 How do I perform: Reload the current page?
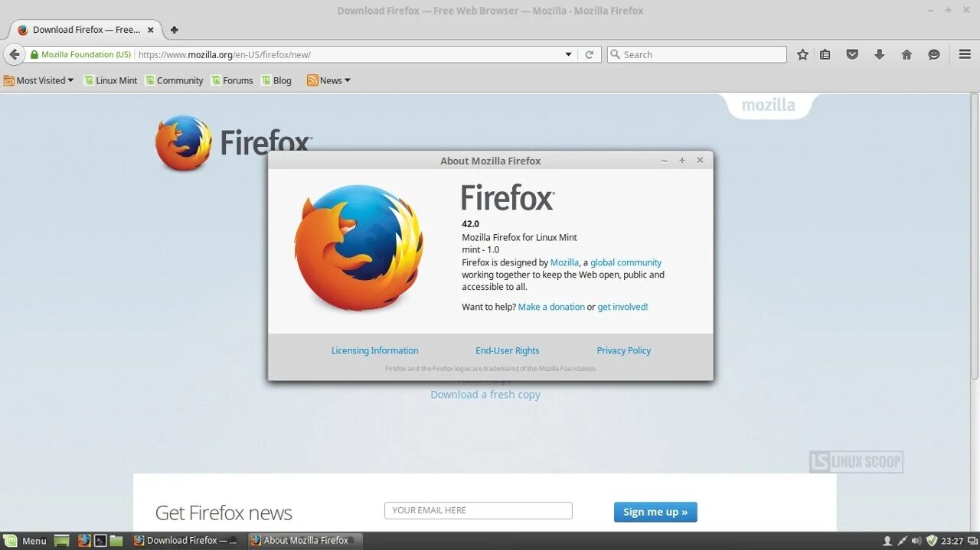point(589,54)
